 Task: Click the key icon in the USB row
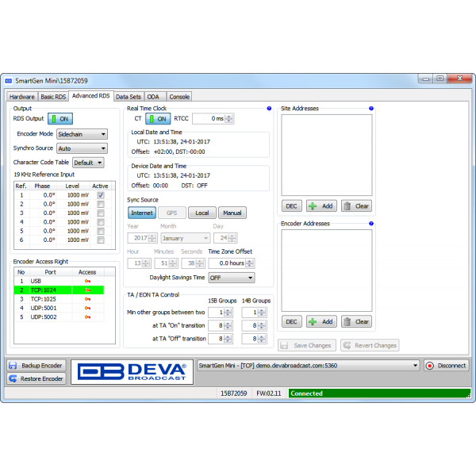coord(87,281)
